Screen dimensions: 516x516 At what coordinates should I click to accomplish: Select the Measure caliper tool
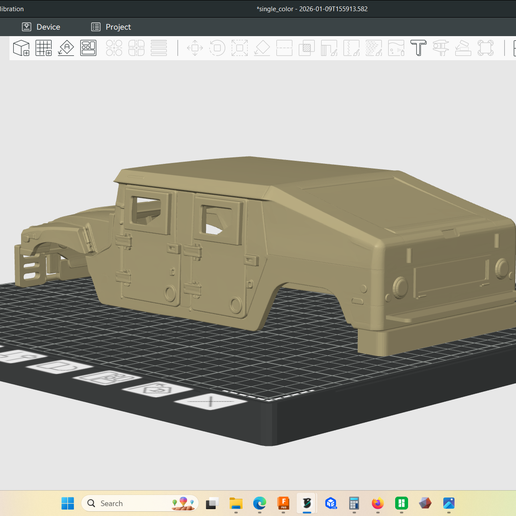click(x=441, y=48)
